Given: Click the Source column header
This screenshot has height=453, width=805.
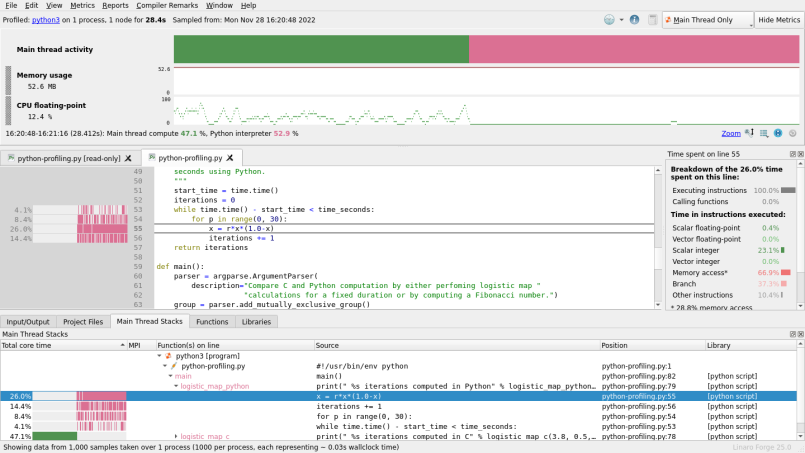Looking at the screenshot, I should 457,345.
